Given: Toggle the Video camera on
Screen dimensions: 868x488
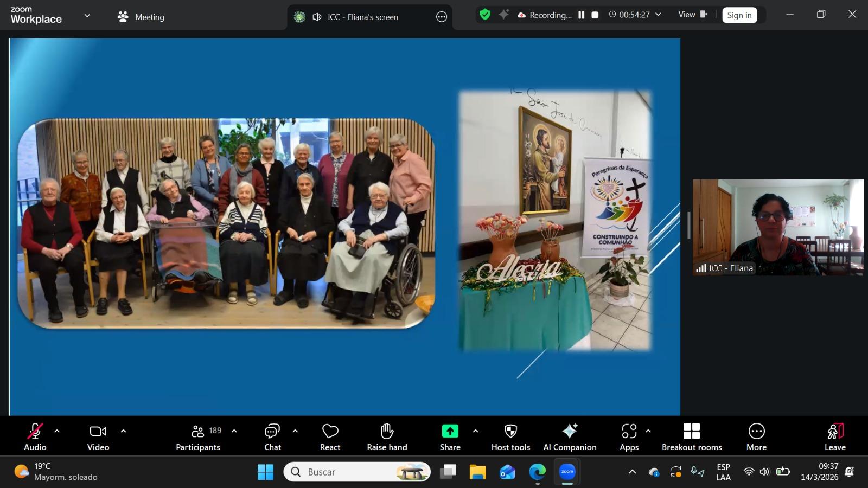Looking at the screenshot, I should pos(98,437).
